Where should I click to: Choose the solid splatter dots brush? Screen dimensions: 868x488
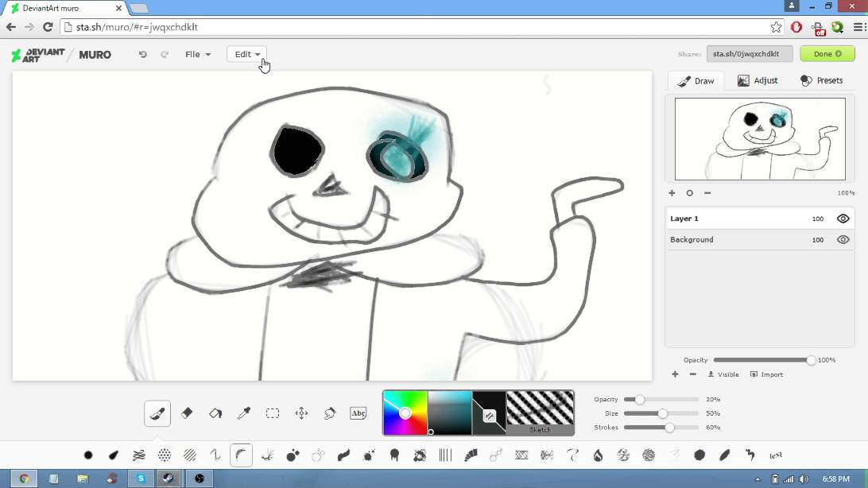click(293, 455)
